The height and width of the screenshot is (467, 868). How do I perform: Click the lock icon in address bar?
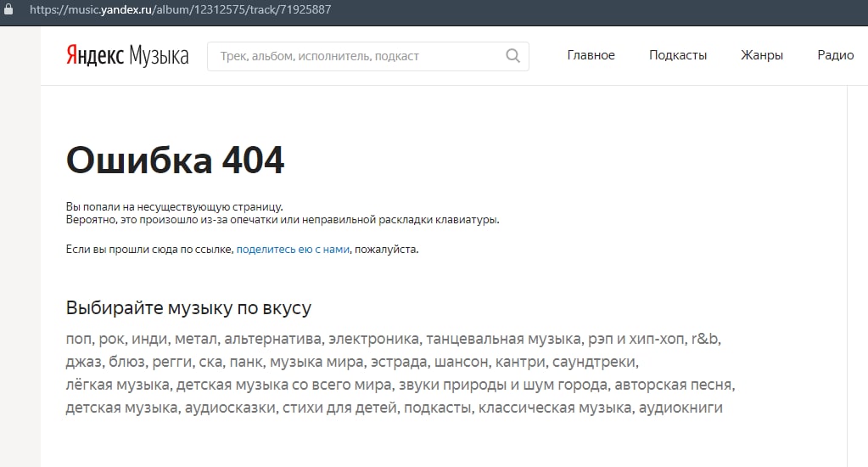point(8,9)
